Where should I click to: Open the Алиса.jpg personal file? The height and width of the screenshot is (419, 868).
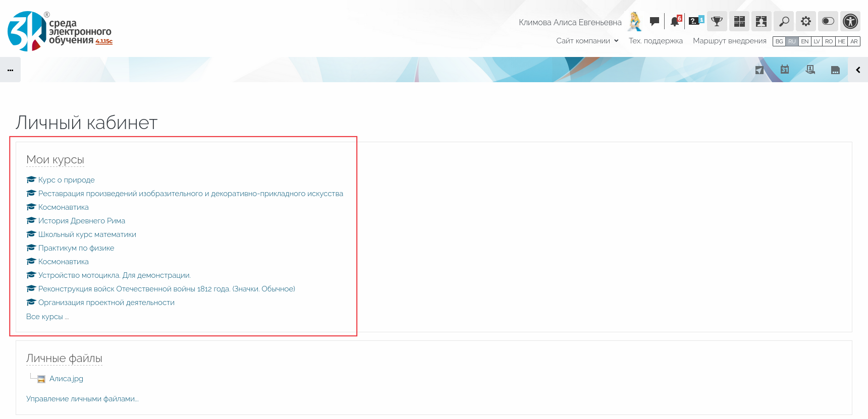66,379
